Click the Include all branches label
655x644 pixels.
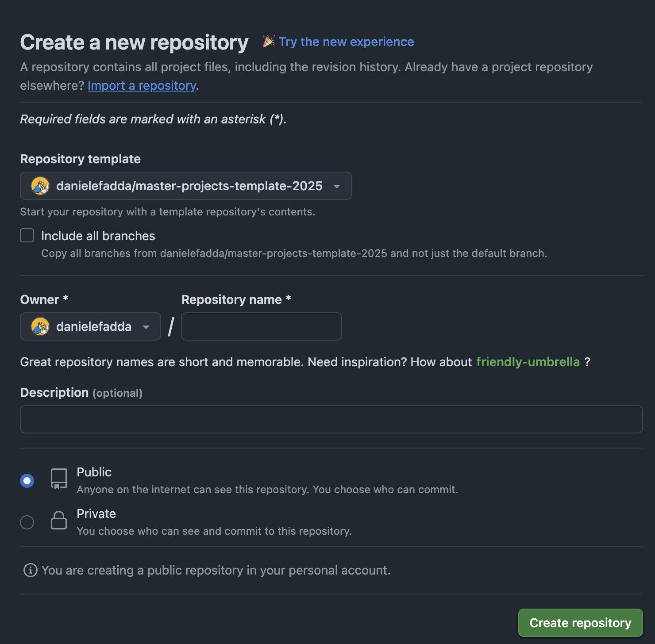(98, 236)
